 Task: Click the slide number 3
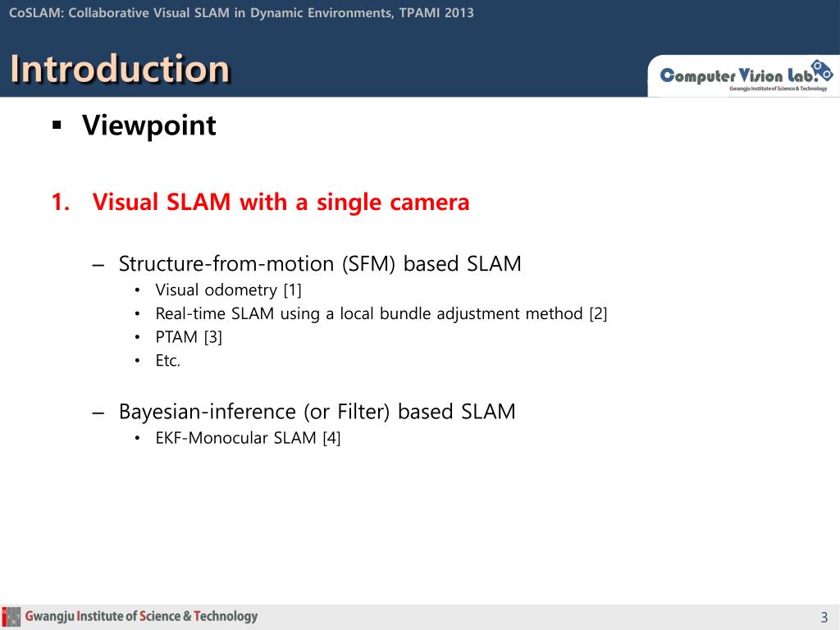[824, 617]
